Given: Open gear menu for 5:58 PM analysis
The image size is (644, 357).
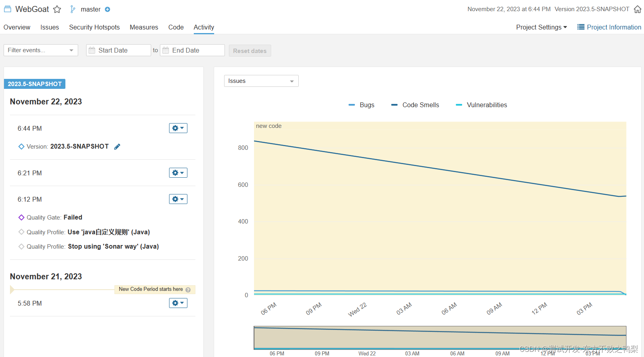Looking at the screenshot, I should coord(178,303).
